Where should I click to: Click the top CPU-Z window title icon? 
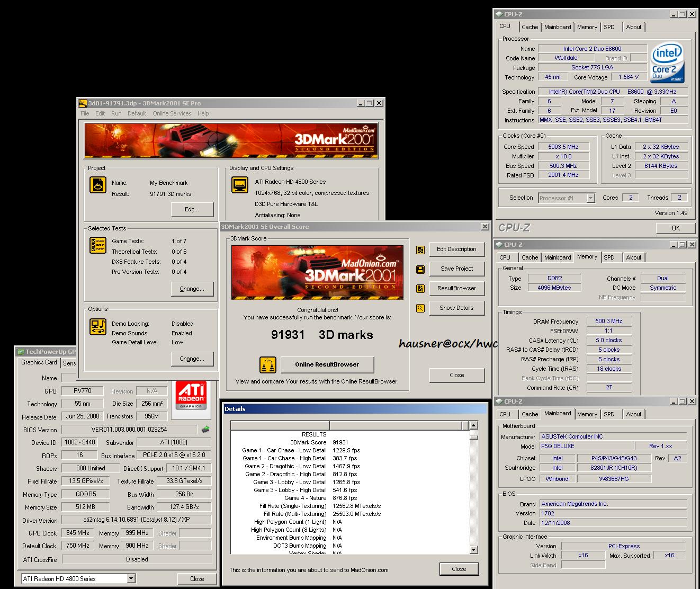pyautogui.click(x=499, y=14)
